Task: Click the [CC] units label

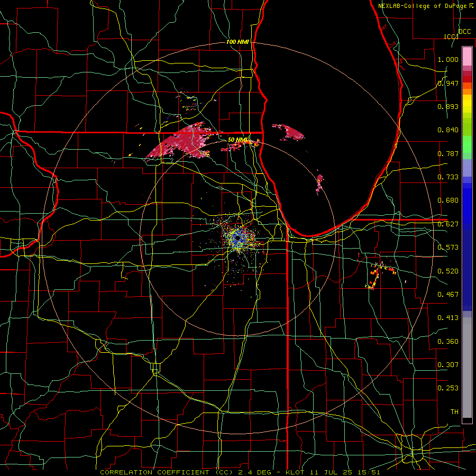Action: (x=451, y=36)
